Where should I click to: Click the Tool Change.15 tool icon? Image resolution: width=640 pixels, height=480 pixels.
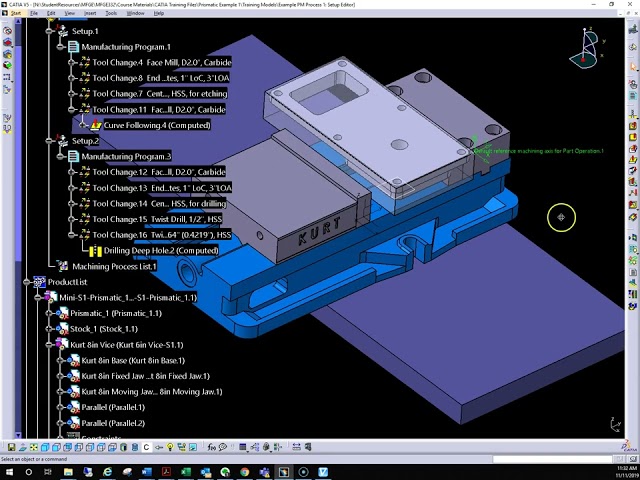point(84,219)
